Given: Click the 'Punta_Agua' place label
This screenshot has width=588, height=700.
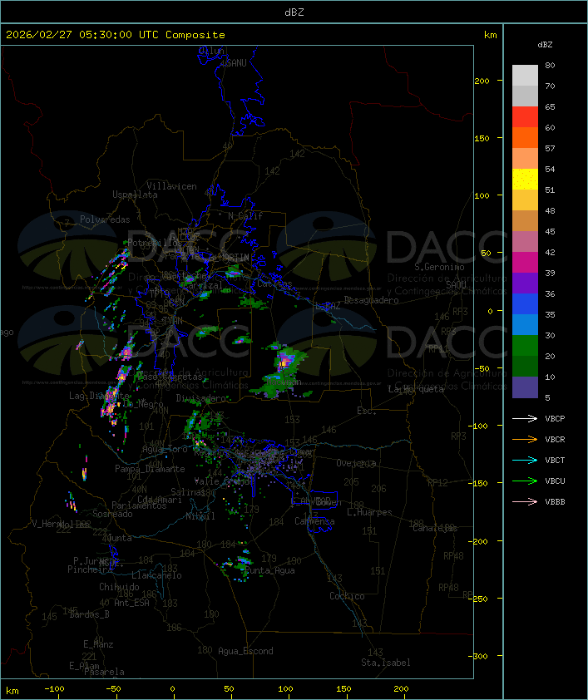Looking at the screenshot, I should click(269, 570).
